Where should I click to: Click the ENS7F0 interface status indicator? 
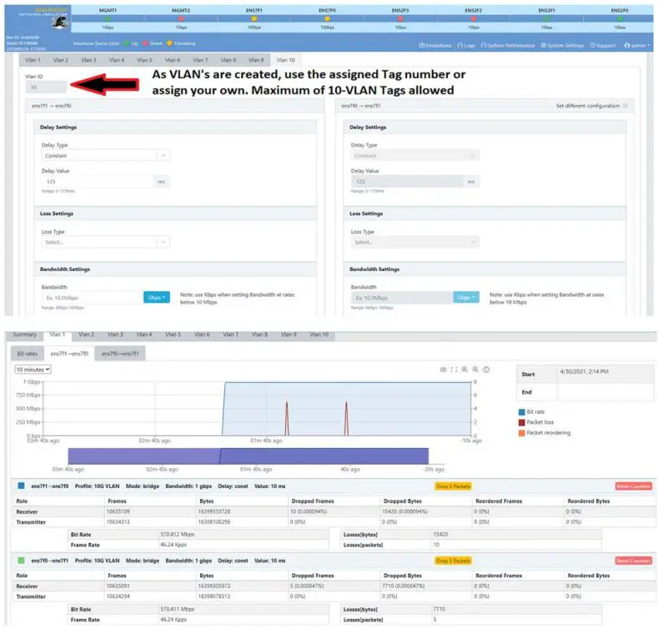(327, 19)
